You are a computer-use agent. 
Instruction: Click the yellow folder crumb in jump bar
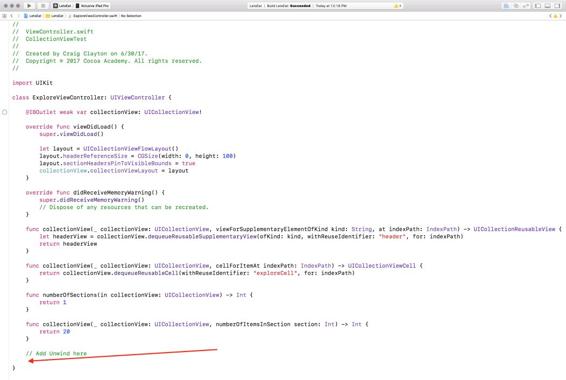pyautogui.click(x=54, y=16)
